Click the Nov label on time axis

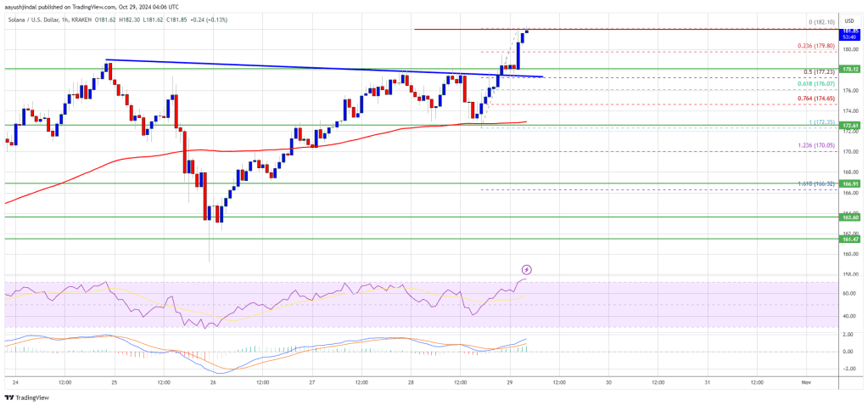(804, 383)
